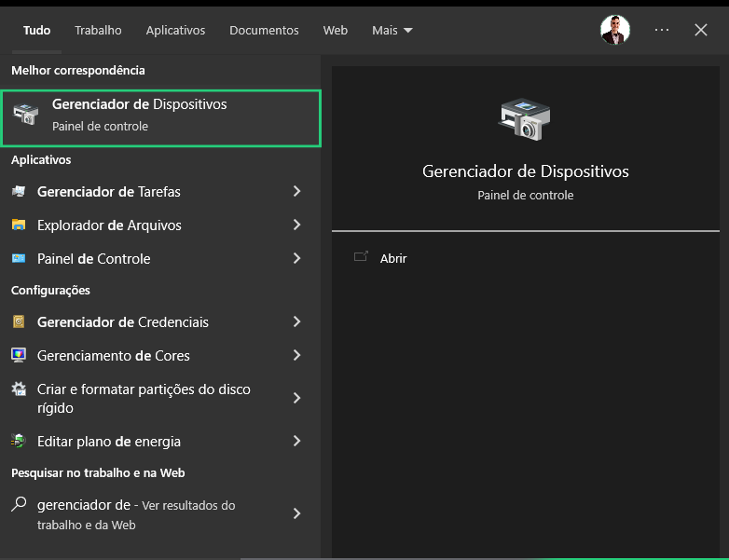Click the Device Manager icon in best match
This screenshot has width=729, height=560.
pos(25,115)
